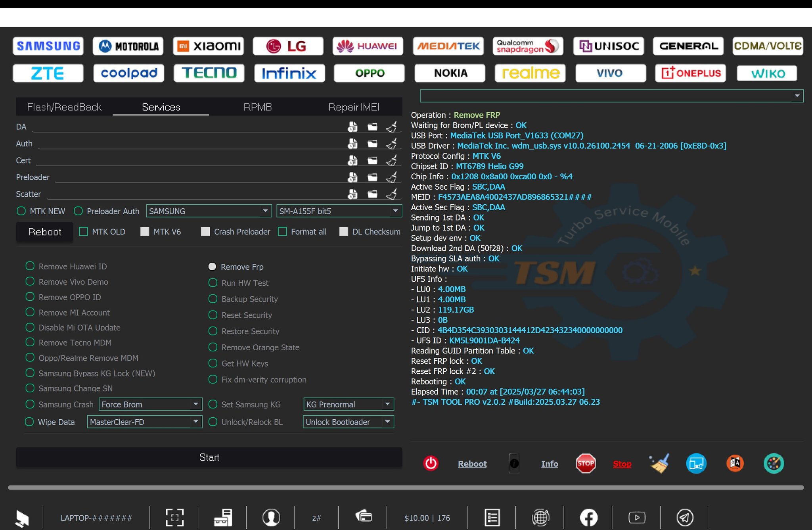The width and height of the screenshot is (812, 530).
Task: Switch to the Flash/ReadBack tab
Action: pyautogui.click(x=64, y=107)
